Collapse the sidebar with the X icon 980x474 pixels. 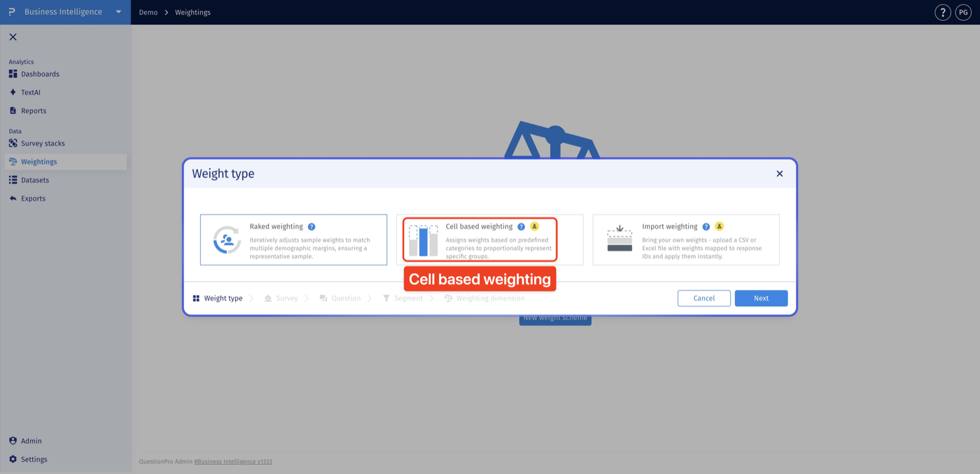[x=13, y=37]
